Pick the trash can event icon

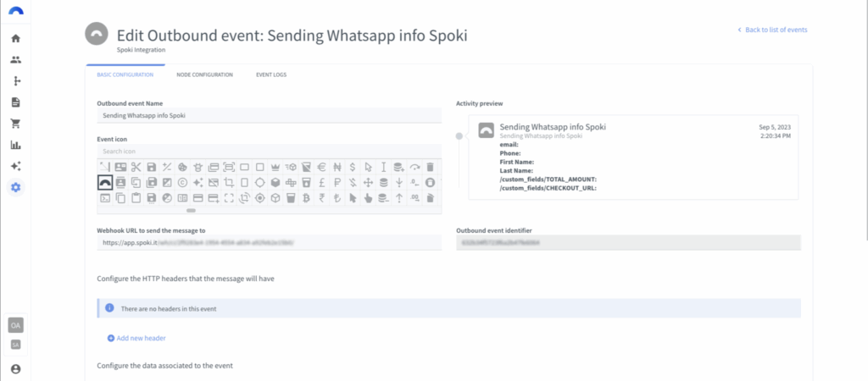click(x=430, y=167)
